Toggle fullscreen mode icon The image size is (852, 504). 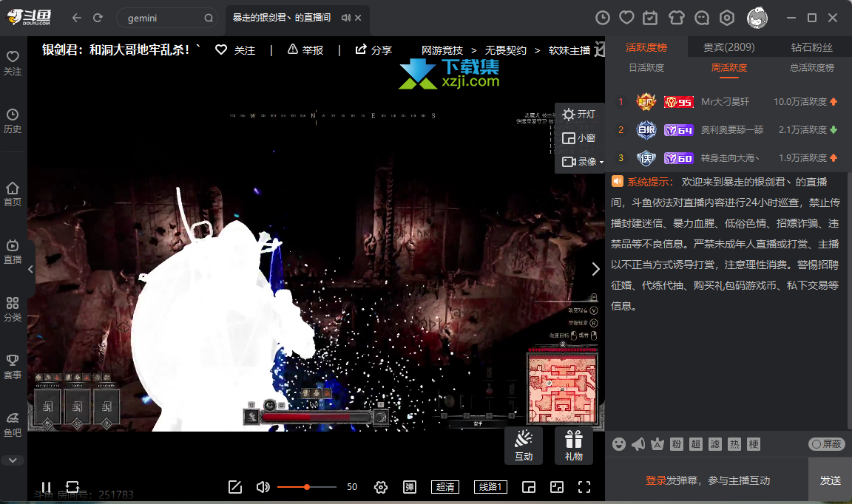(x=584, y=487)
